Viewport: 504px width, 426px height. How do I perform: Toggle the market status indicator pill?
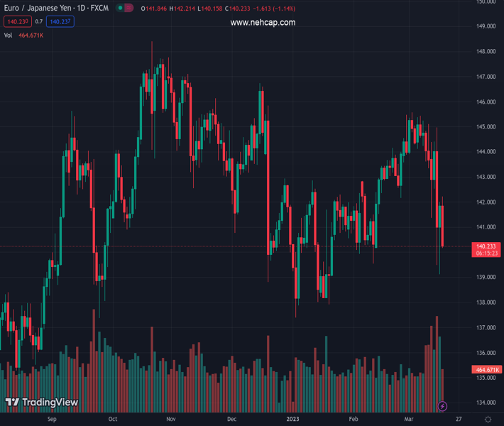coord(126,9)
